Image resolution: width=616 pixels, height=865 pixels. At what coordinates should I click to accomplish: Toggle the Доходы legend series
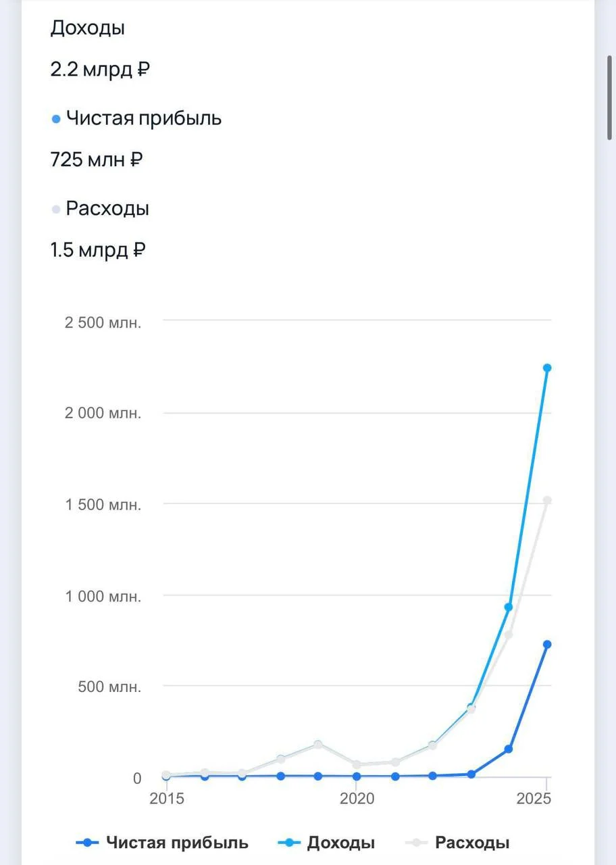pos(326,843)
